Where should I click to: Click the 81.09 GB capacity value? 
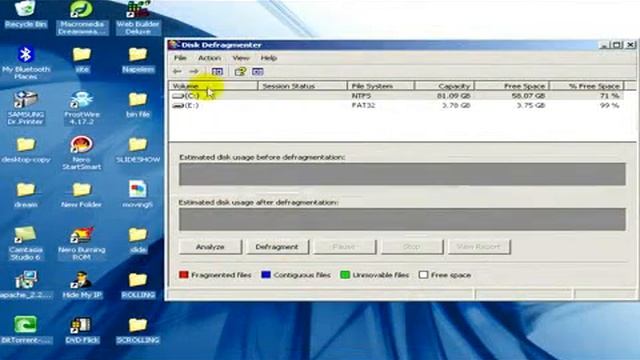(453, 96)
